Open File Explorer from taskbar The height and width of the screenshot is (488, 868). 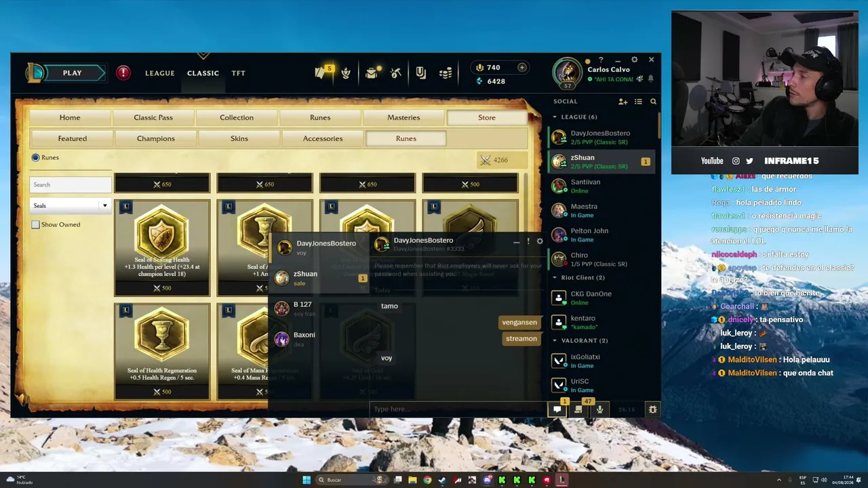(x=412, y=480)
